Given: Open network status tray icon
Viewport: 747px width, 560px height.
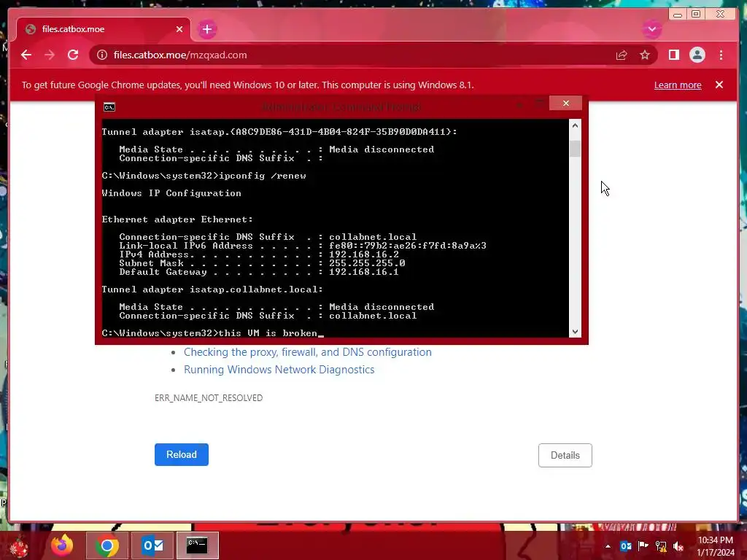Looking at the screenshot, I should click(661, 546).
